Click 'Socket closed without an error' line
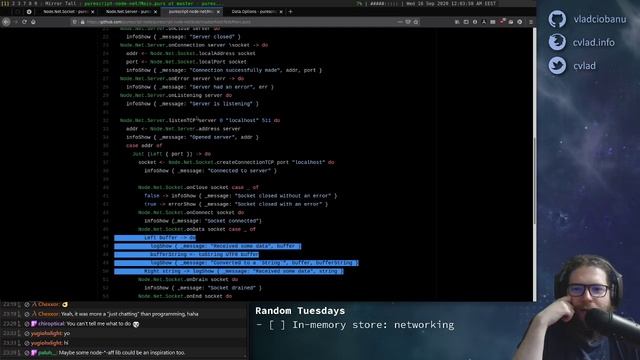 coord(240,196)
